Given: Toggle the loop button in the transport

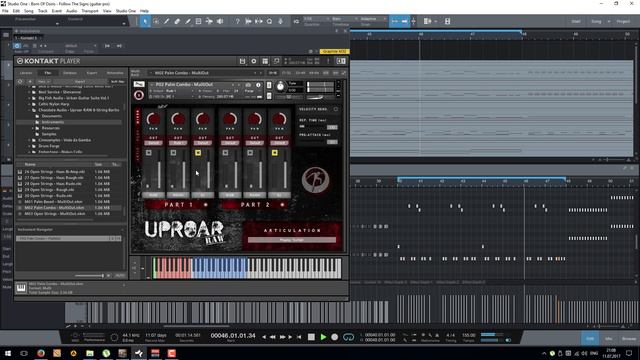Looking at the screenshot, I should [348, 337].
